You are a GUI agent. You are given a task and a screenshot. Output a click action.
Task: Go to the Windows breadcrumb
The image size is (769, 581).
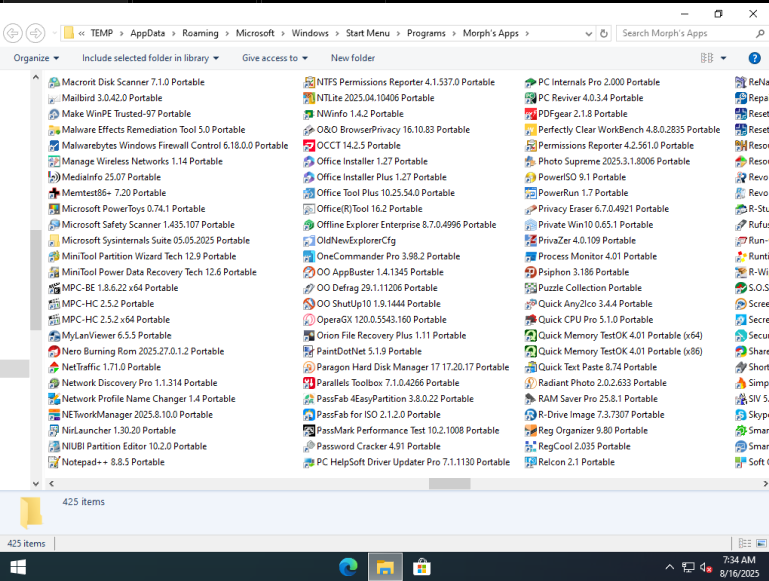click(310, 33)
